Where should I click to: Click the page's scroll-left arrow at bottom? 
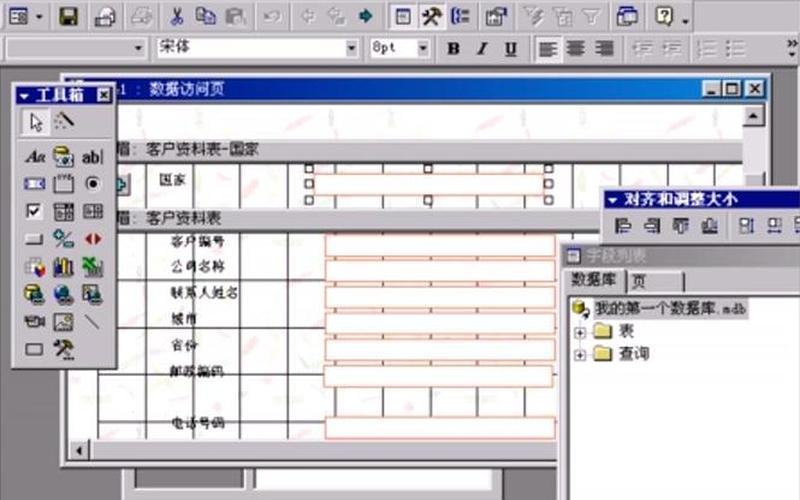tap(79, 451)
